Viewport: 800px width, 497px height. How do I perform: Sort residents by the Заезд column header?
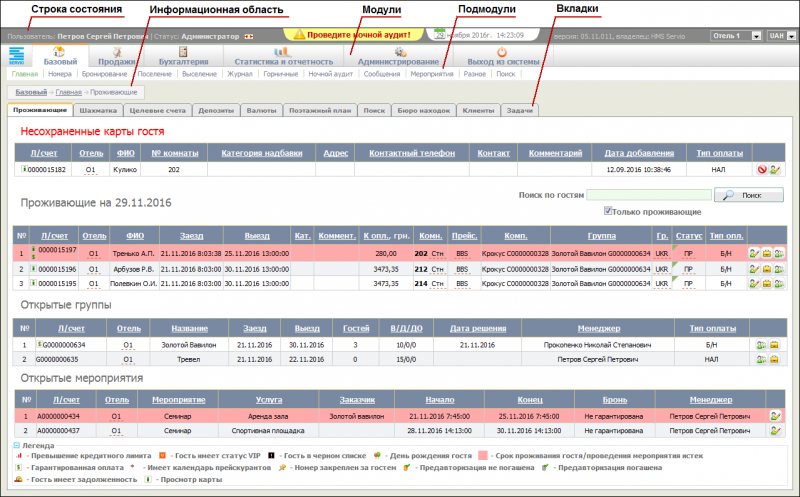coord(190,236)
